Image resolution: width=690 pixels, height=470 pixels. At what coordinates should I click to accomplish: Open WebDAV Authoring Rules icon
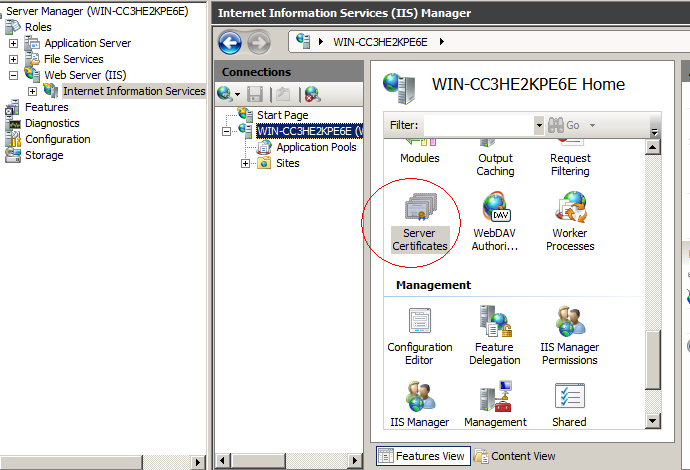point(495,221)
